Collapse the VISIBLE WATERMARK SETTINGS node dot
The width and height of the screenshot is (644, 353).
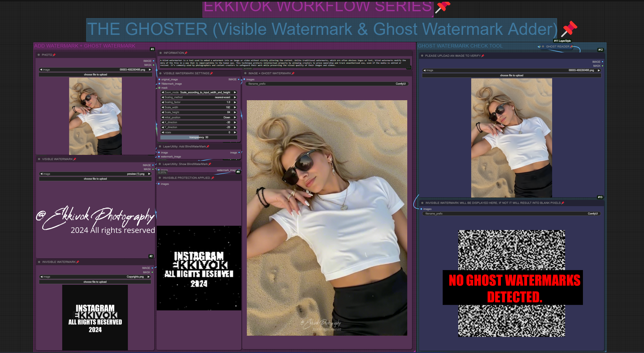(160, 73)
